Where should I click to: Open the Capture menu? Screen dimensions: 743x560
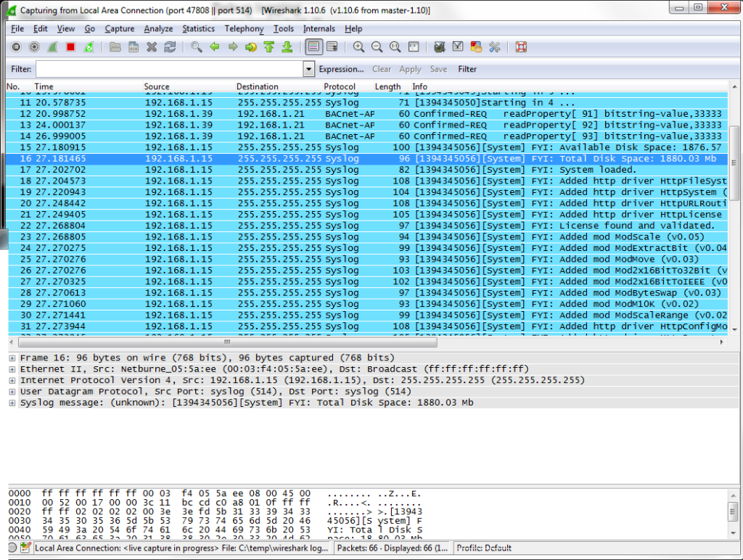point(120,28)
